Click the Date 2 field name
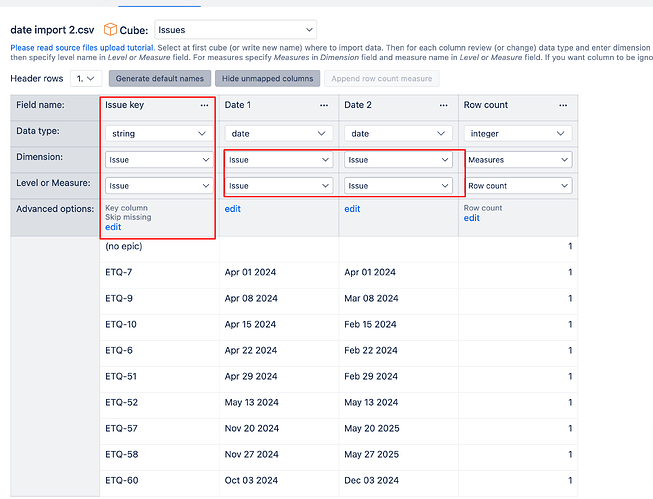Viewport: 653px width, 499px height. (x=358, y=105)
